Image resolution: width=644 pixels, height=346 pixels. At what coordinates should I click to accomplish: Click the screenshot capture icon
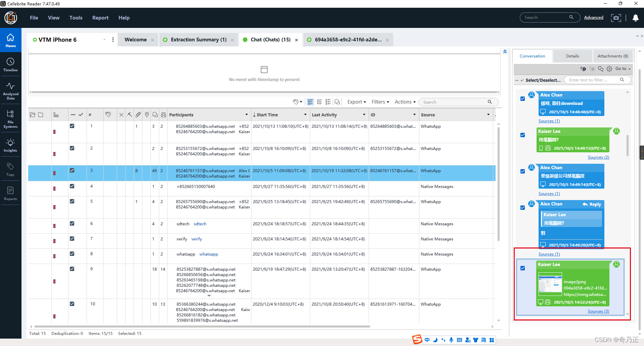click(x=616, y=18)
